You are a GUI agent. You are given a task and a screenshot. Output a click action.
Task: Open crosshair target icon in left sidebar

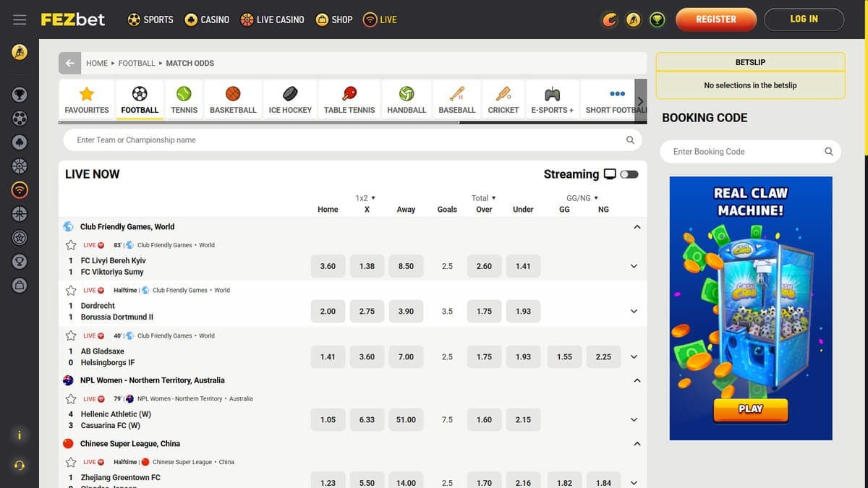(20, 213)
